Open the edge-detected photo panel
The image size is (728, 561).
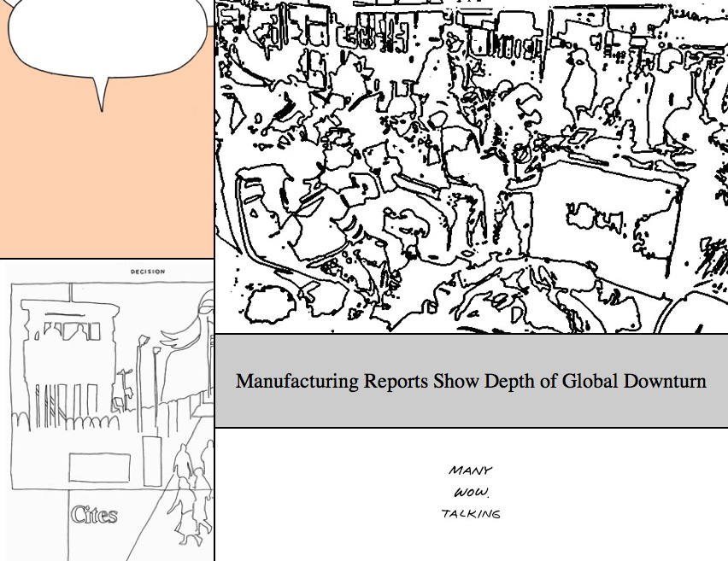click(471, 167)
